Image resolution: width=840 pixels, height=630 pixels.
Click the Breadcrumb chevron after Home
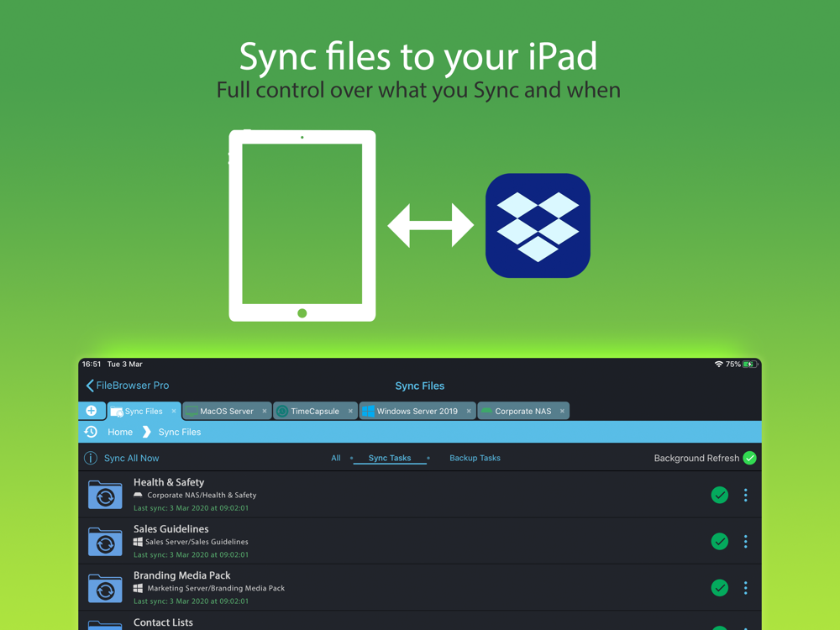(146, 432)
